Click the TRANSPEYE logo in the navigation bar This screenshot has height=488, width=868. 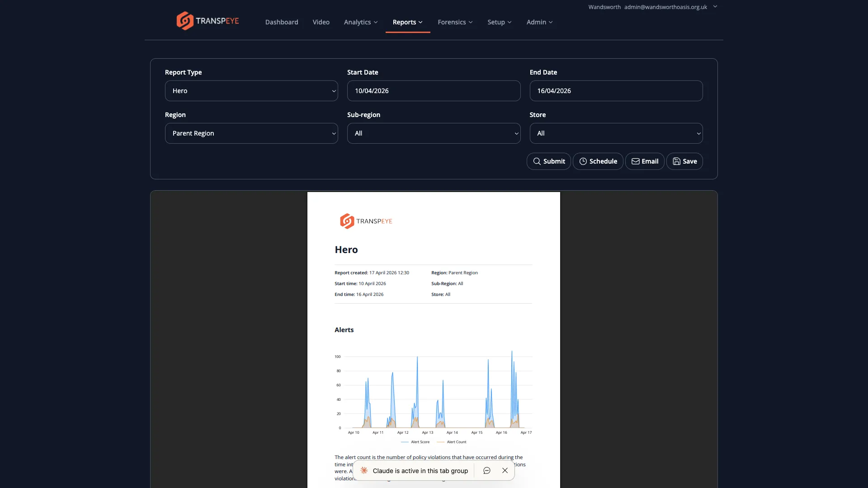pyautogui.click(x=207, y=20)
